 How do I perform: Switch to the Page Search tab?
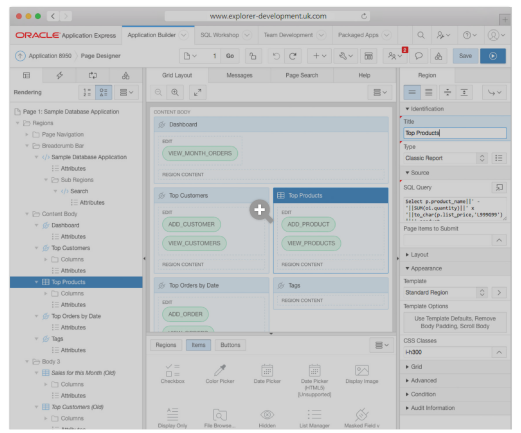pyautogui.click(x=302, y=75)
